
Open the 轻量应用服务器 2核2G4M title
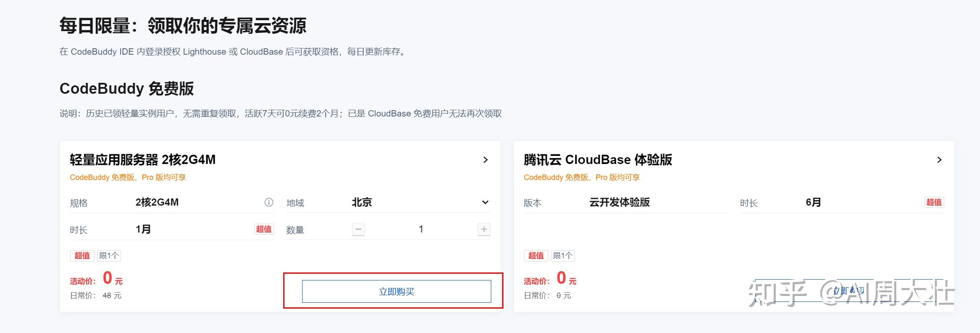142,160
